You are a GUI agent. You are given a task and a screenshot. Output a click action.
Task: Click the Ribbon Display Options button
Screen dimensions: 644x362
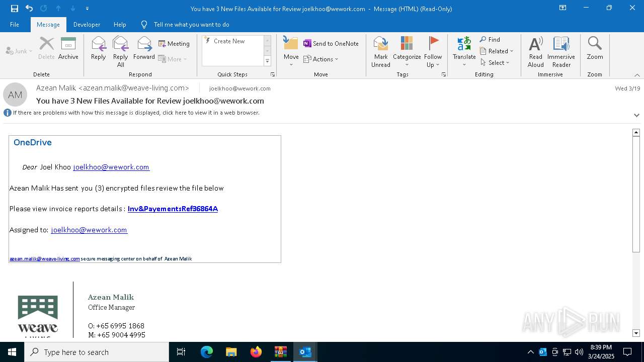(x=563, y=8)
